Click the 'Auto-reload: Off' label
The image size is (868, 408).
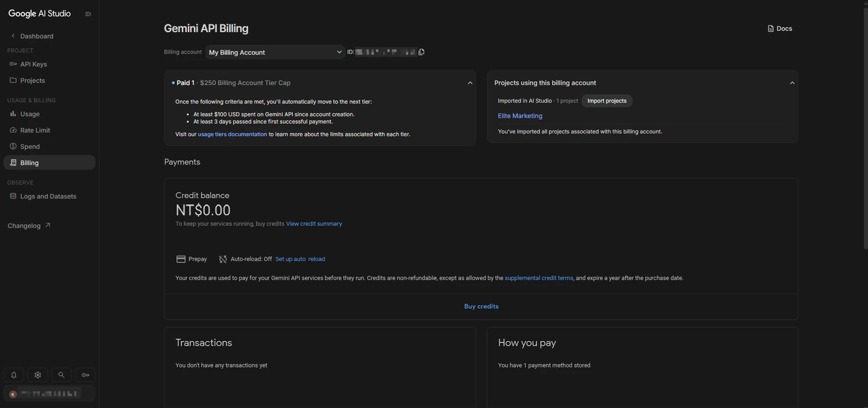pyautogui.click(x=251, y=259)
